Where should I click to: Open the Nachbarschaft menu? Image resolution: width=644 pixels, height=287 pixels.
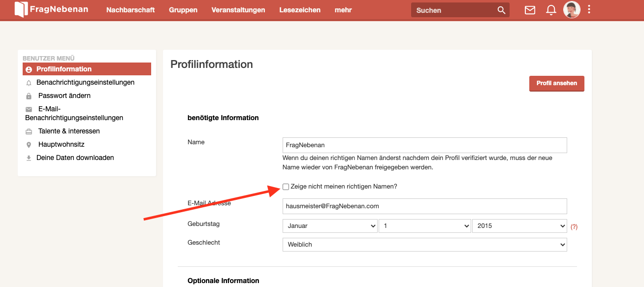coord(130,10)
